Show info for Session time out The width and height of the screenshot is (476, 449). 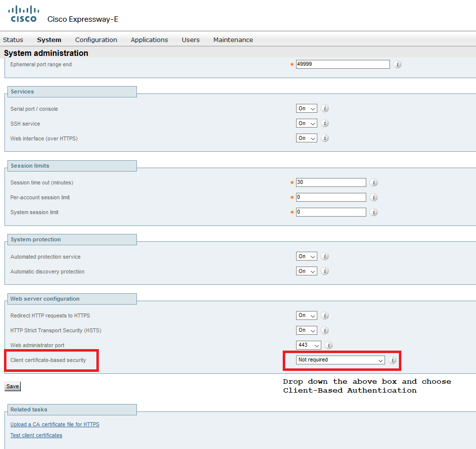tap(374, 182)
